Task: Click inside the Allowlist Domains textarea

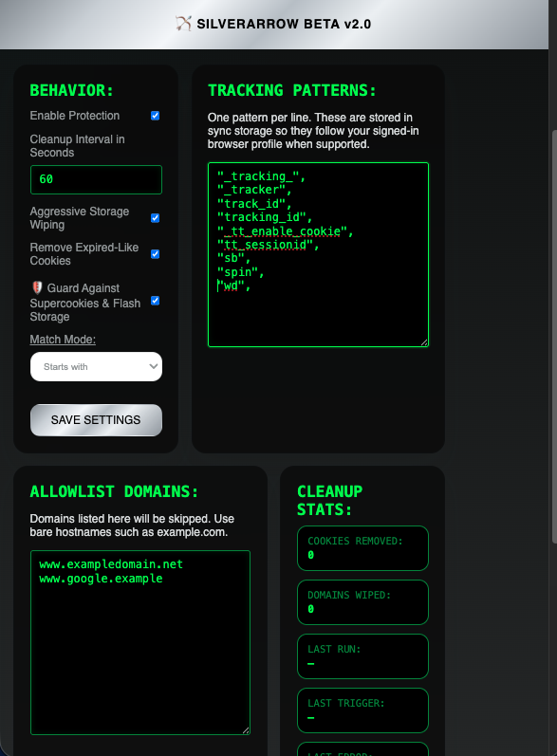Action: click(140, 642)
